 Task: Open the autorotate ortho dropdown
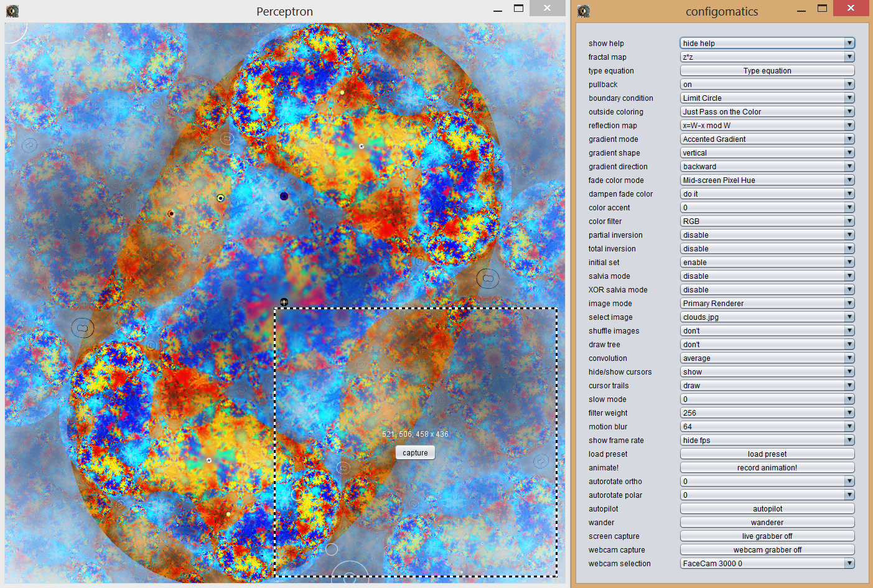767,482
